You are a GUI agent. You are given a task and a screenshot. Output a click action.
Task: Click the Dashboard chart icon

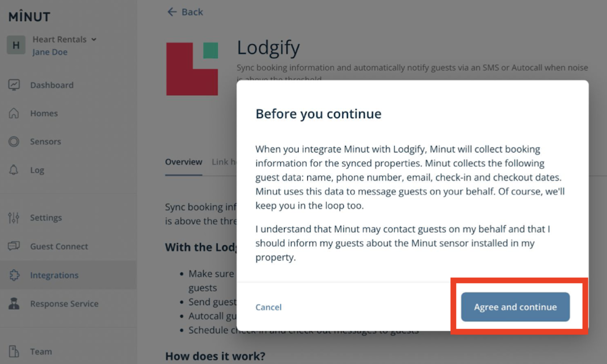pos(14,85)
